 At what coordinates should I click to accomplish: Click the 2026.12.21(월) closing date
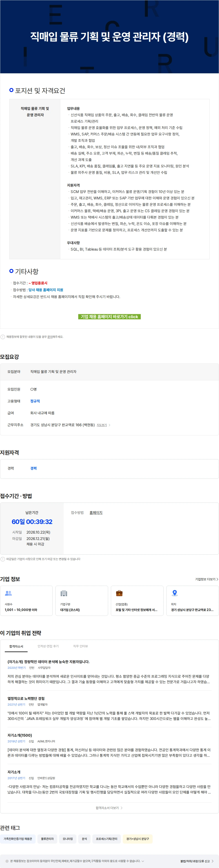(38, 538)
